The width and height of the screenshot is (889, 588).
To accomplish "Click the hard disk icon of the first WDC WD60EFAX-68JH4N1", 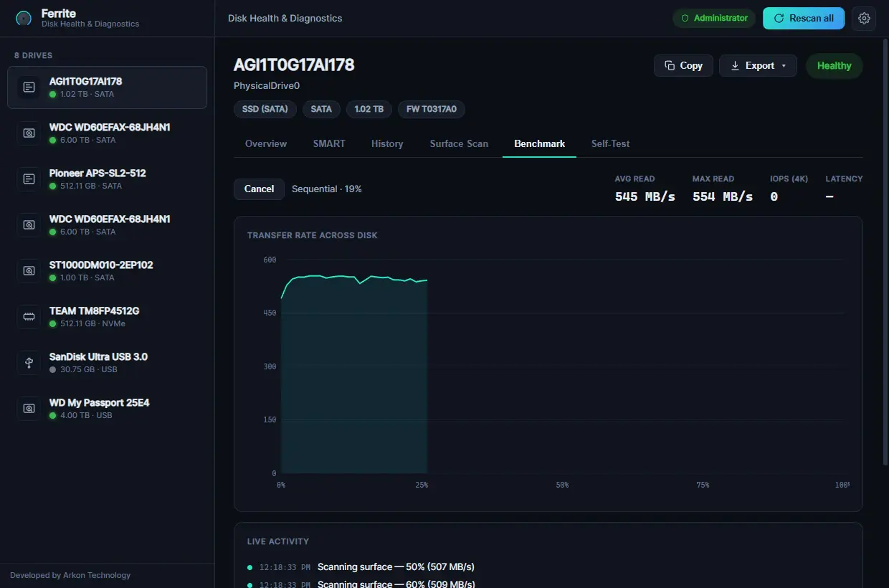I will click(x=29, y=133).
